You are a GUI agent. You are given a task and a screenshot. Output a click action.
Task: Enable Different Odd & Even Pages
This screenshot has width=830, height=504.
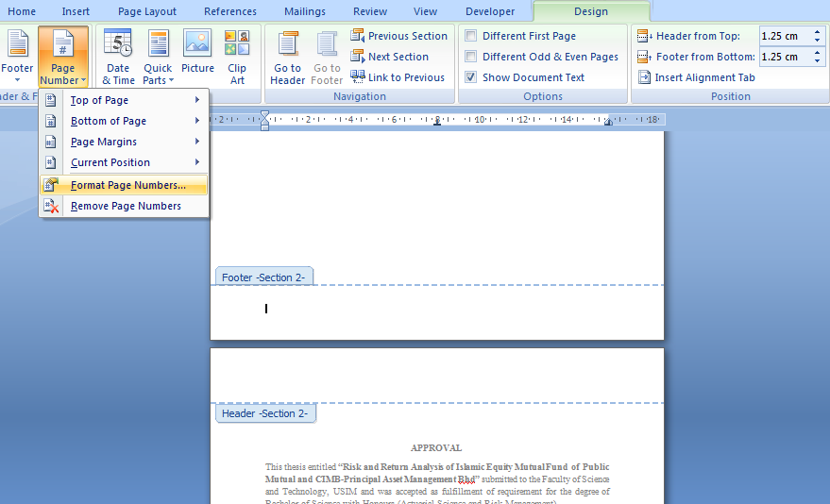point(470,57)
